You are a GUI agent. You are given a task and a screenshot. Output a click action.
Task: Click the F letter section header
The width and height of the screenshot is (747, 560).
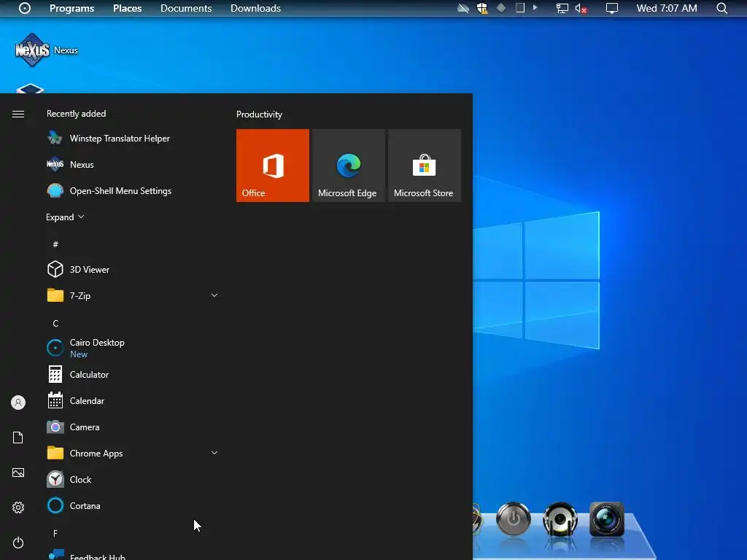(x=55, y=533)
